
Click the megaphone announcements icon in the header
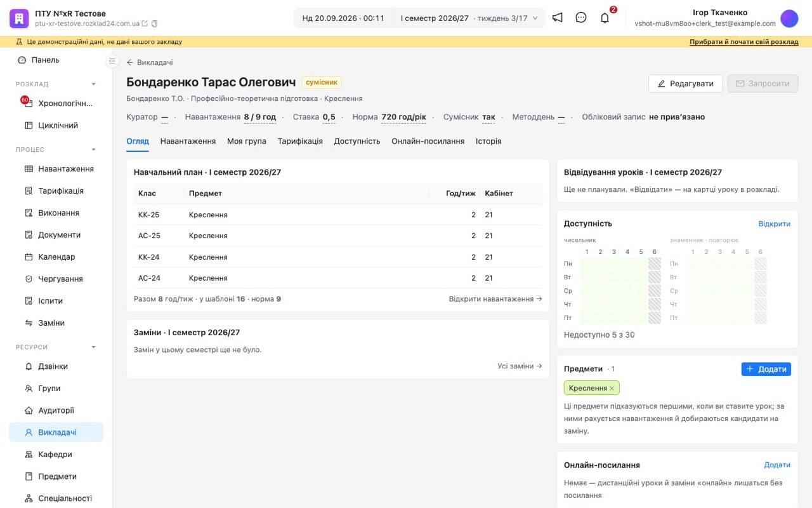pyautogui.click(x=557, y=18)
